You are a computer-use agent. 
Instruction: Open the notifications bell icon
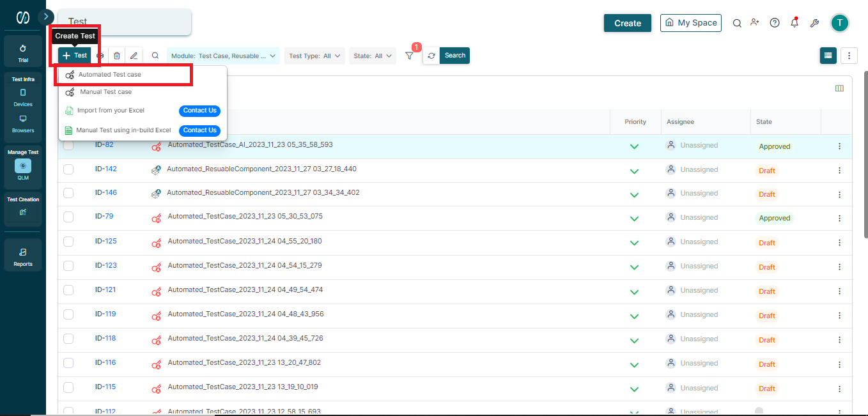point(794,22)
